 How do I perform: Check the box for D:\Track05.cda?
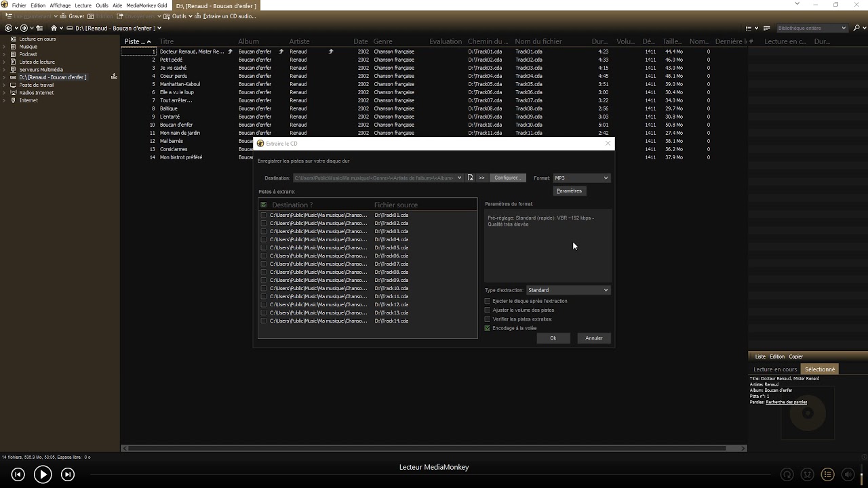[264, 247]
